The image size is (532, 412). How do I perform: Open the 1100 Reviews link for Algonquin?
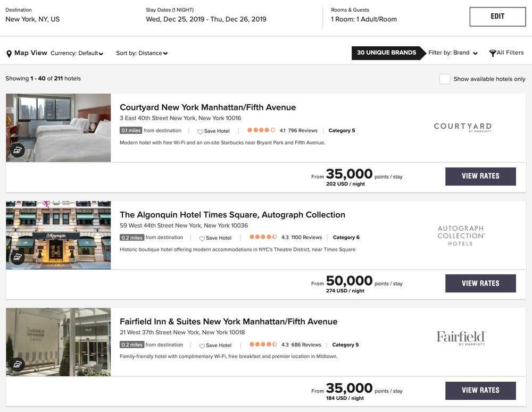(306, 238)
